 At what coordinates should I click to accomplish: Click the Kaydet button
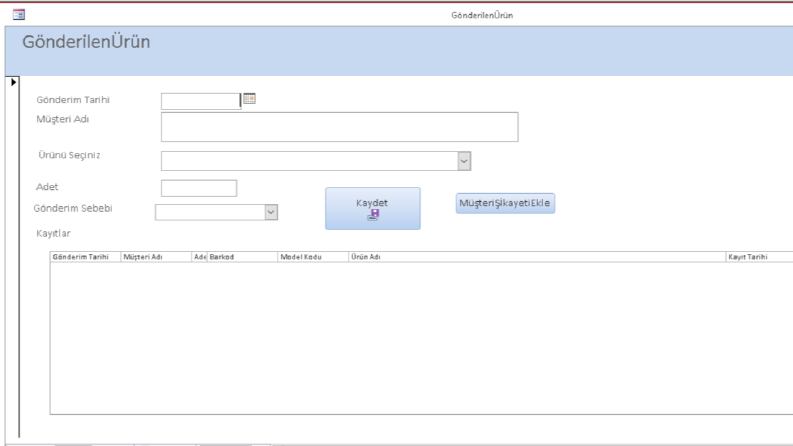pos(373,208)
